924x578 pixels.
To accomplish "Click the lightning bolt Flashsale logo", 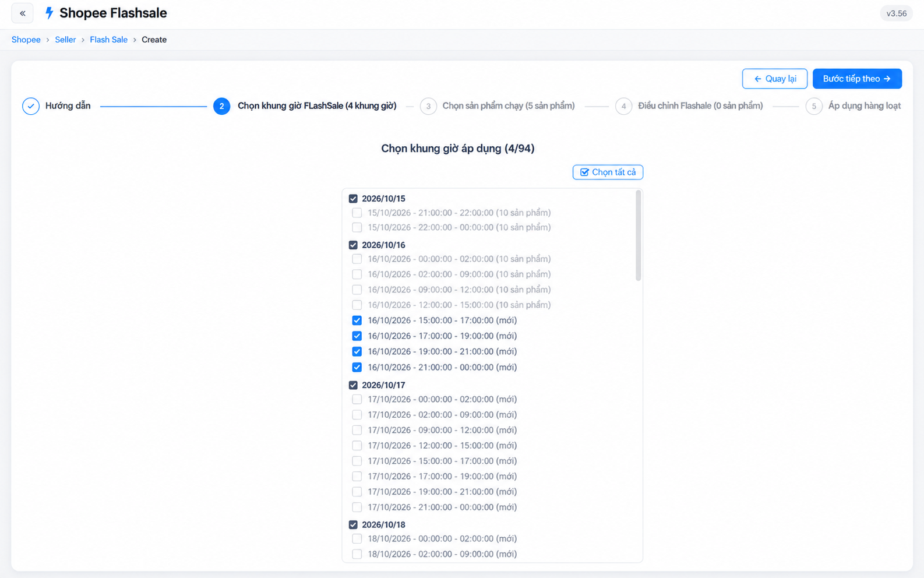I will click(x=50, y=13).
